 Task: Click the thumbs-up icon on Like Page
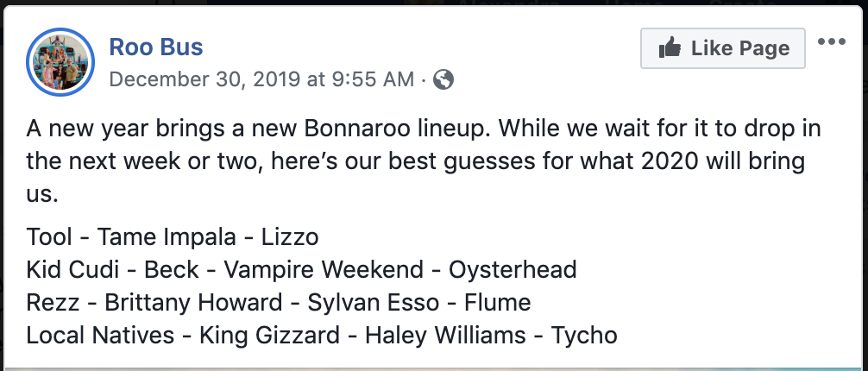pos(670,48)
